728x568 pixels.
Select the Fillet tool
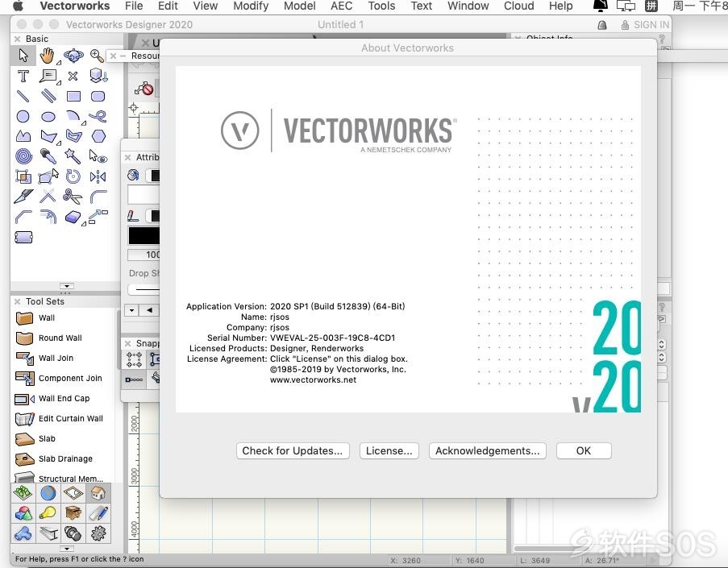tap(98, 197)
